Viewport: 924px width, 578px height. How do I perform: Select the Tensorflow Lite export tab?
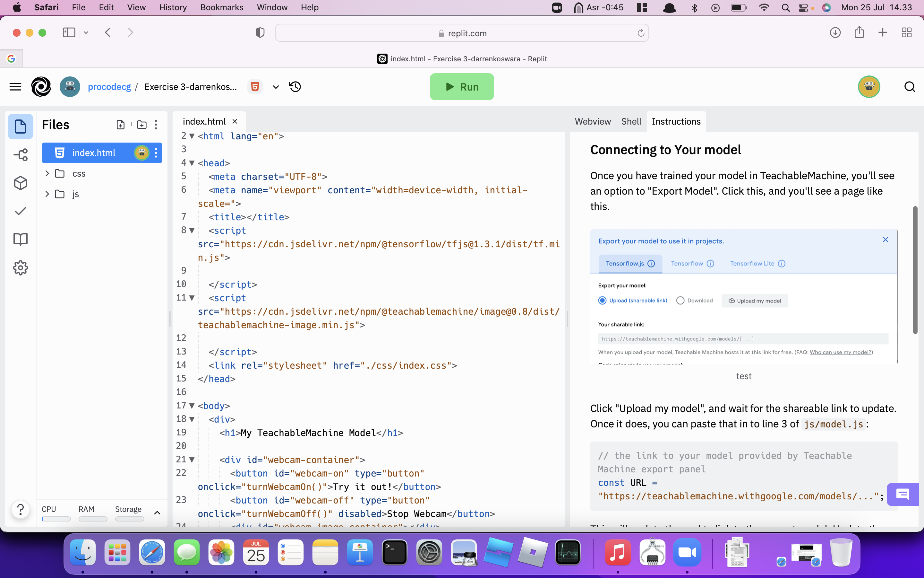click(757, 263)
